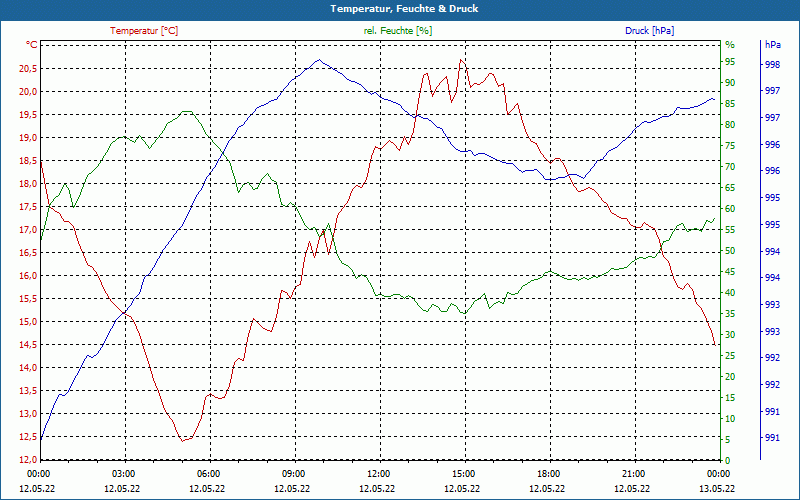This screenshot has height=500, width=800.
Task: Click the green '30' humidity axis tick
Action: (730, 334)
